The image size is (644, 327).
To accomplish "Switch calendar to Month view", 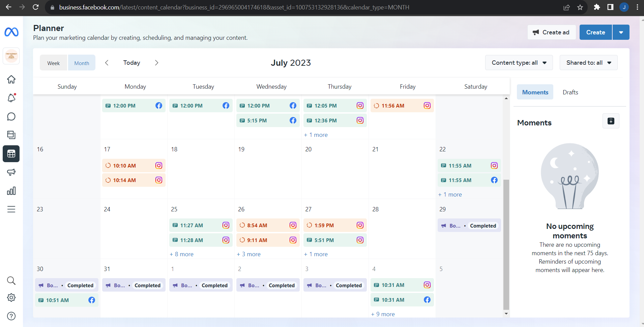I will (x=82, y=63).
